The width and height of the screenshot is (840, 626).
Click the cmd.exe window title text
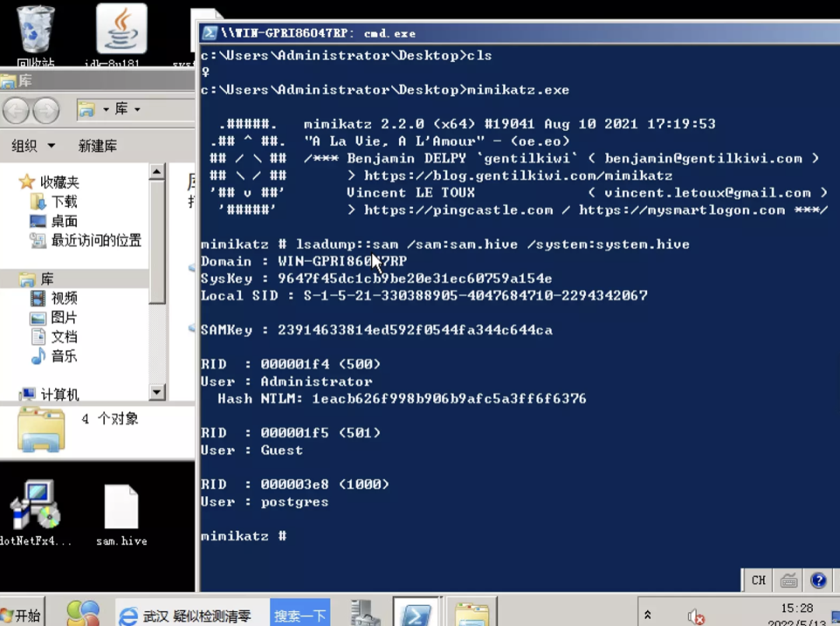(x=318, y=33)
